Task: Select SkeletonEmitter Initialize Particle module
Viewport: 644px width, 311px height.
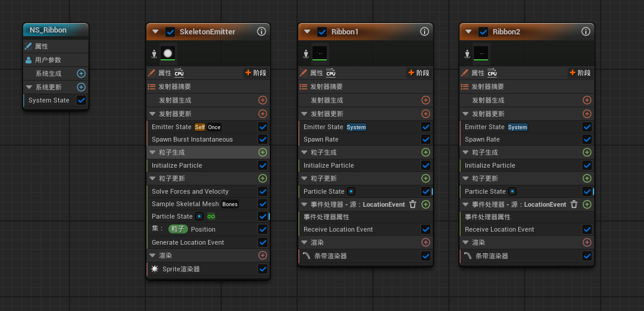Action: point(208,165)
